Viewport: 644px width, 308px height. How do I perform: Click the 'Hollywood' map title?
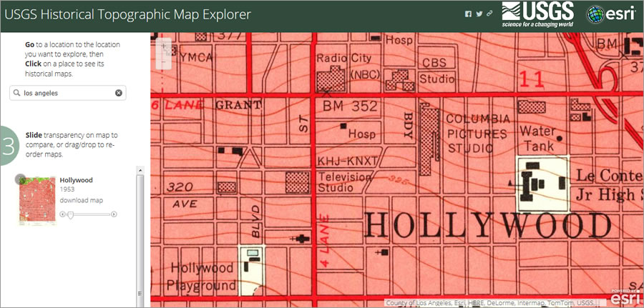click(77, 180)
